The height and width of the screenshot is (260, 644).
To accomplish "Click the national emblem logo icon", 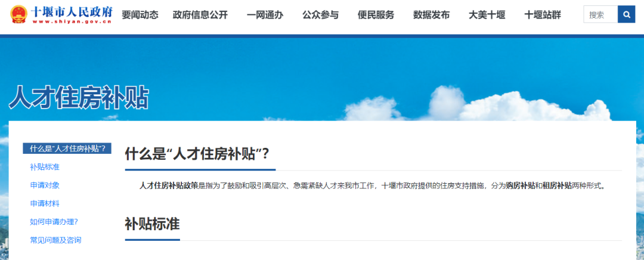I will click(18, 14).
